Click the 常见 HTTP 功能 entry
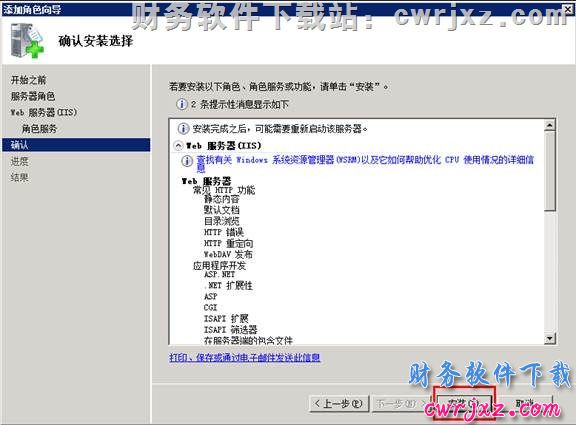 click(224, 190)
